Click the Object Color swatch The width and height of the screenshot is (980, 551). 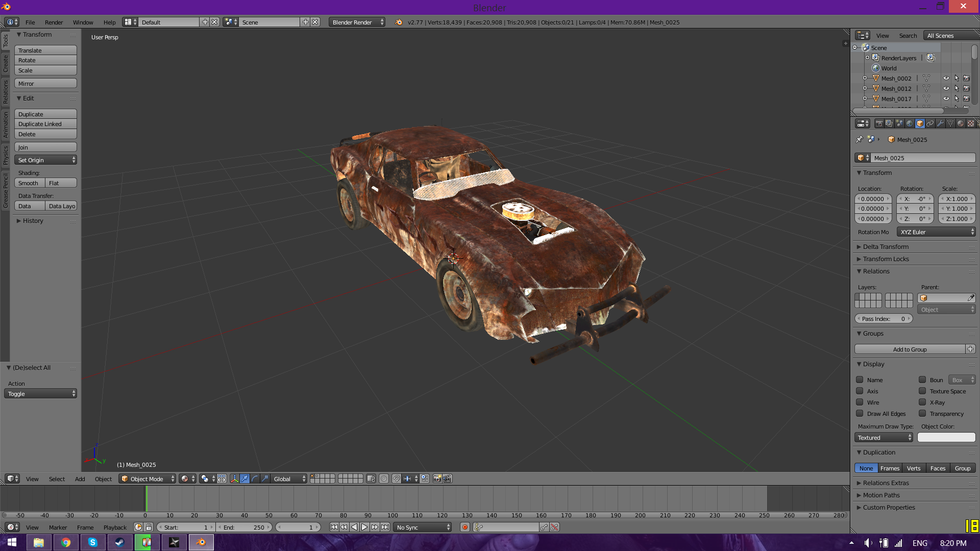(x=946, y=438)
